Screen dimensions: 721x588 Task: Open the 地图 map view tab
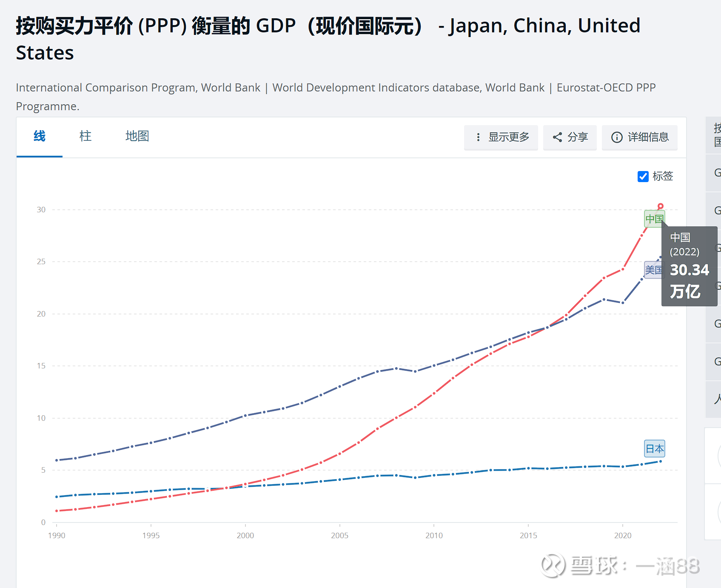[x=137, y=136]
